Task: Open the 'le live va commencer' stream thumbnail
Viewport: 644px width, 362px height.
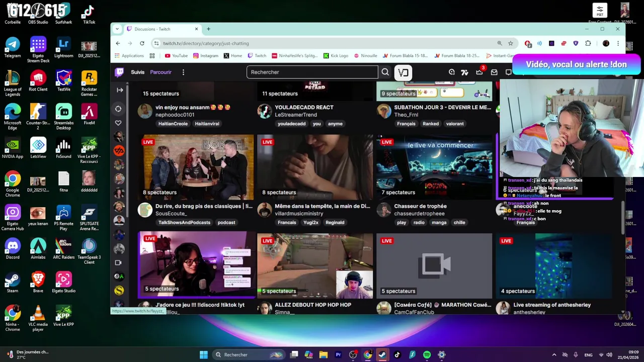Action: [x=434, y=167]
